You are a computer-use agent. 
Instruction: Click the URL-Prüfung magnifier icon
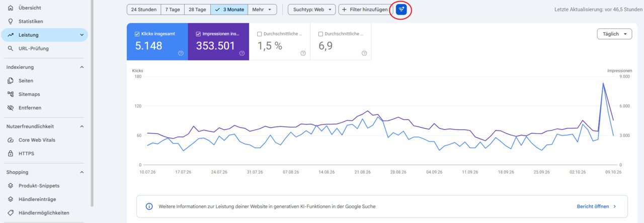coord(11,49)
